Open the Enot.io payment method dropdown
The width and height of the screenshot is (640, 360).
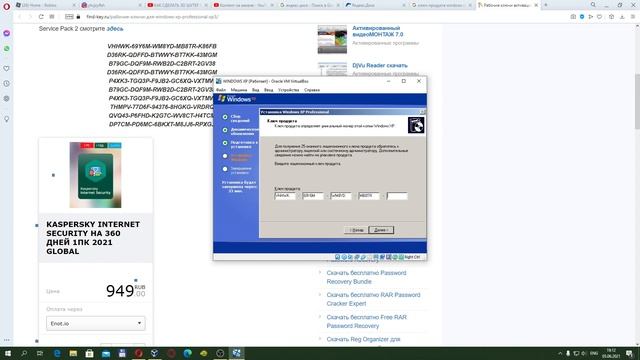[x=96, y=323]
